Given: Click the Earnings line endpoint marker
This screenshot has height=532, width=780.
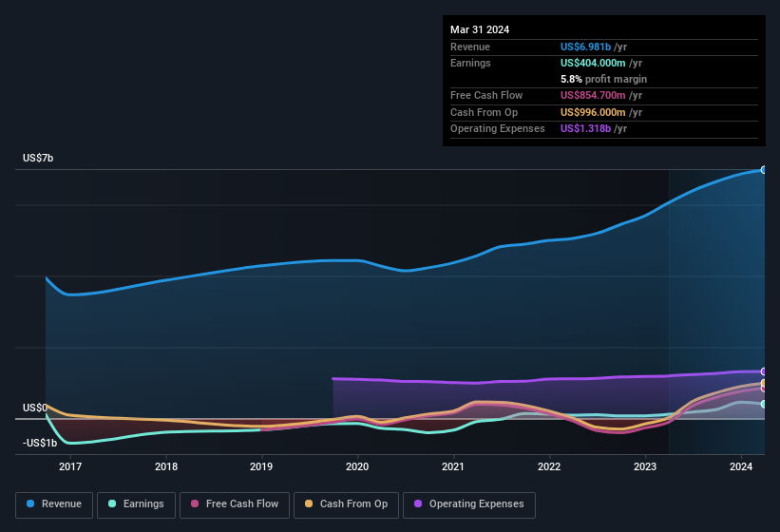Looking at the screenshot, I should point(764,404).
